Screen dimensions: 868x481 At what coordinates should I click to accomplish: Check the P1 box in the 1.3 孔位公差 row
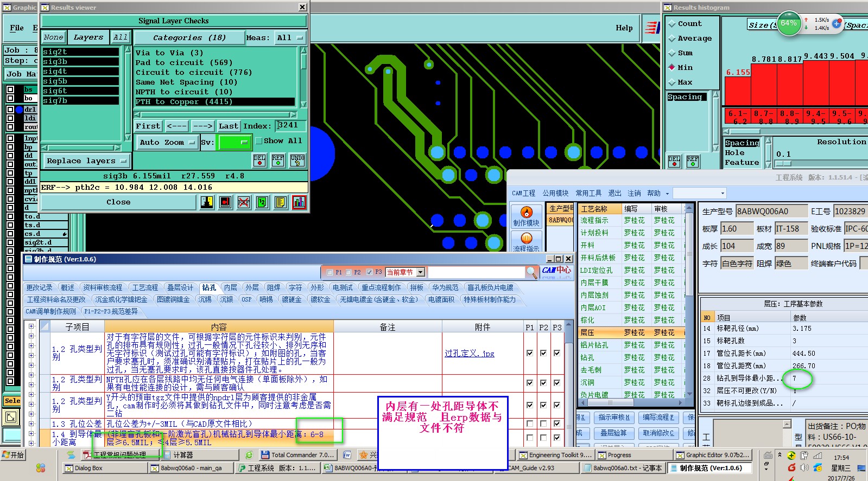[x=530, y=424]
